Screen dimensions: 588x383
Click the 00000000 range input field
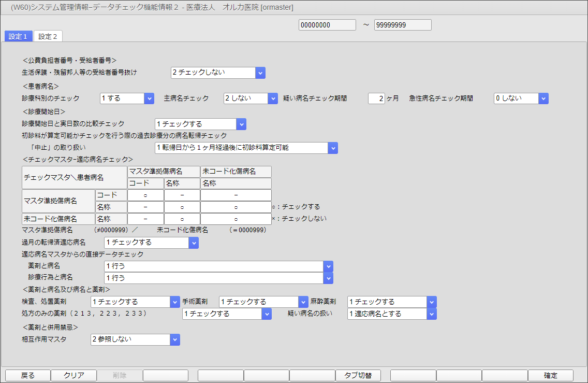327,24
